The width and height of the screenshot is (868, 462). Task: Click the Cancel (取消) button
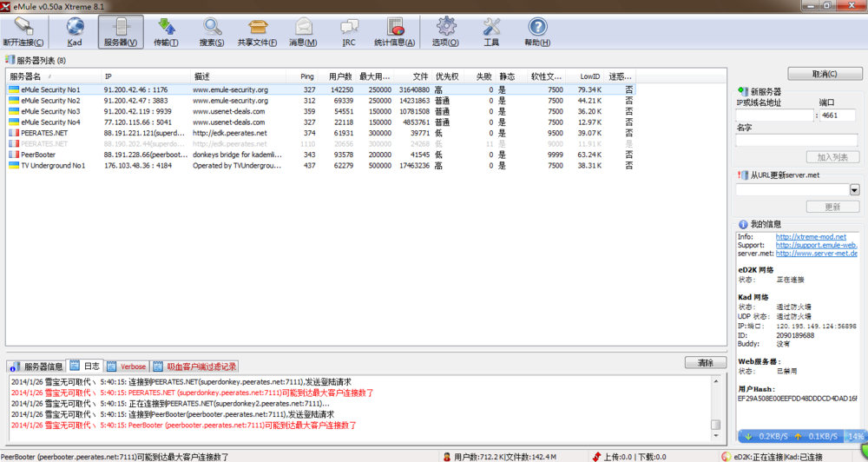(825, 74)
